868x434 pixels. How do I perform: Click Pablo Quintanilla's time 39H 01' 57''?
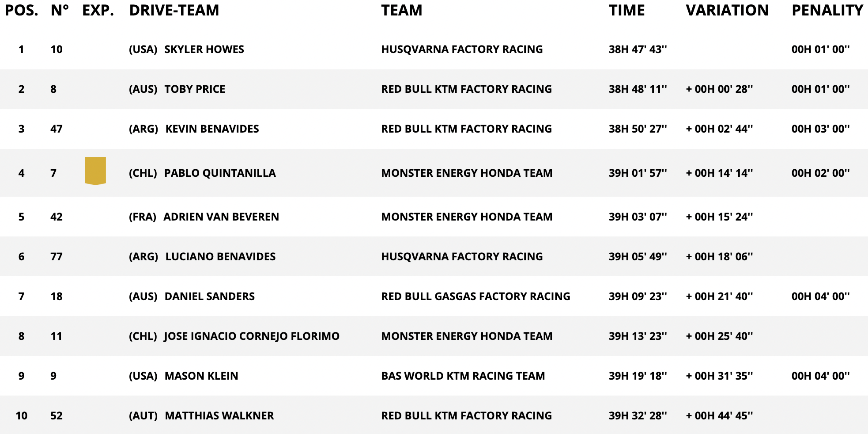tap(638, 173)
